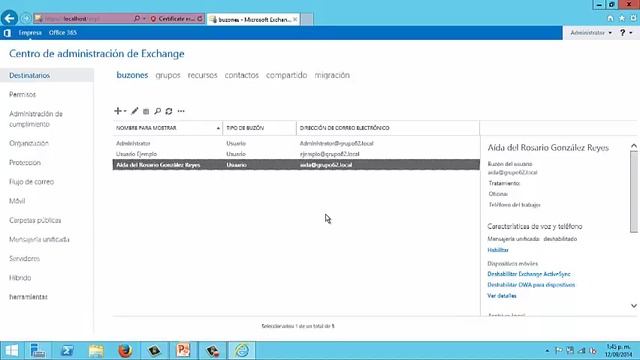Click the browser back arrow button
Viewport: 640px width, 360px height.
click(x=9, y=18)
